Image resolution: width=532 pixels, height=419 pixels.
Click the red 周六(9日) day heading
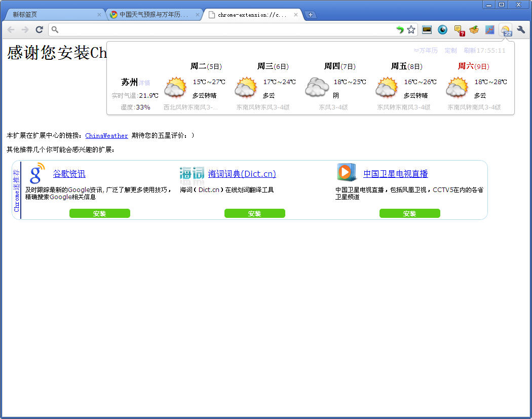pos(474,66)
